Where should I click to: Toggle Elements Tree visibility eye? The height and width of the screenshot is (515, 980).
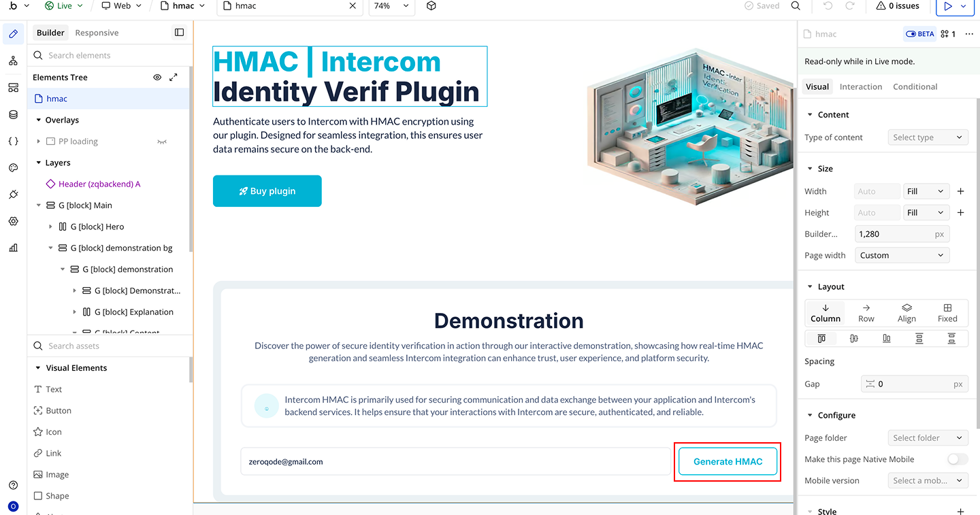click(157, 78)
